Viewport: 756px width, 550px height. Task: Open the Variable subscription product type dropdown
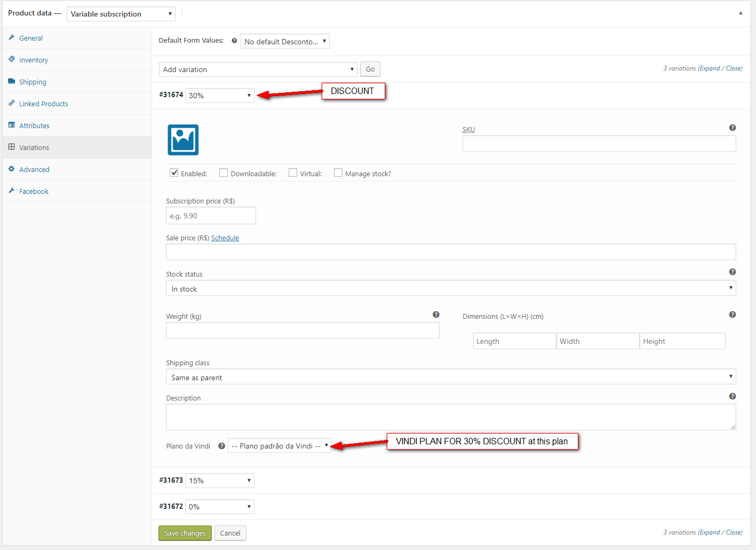(x=121, y=14)
